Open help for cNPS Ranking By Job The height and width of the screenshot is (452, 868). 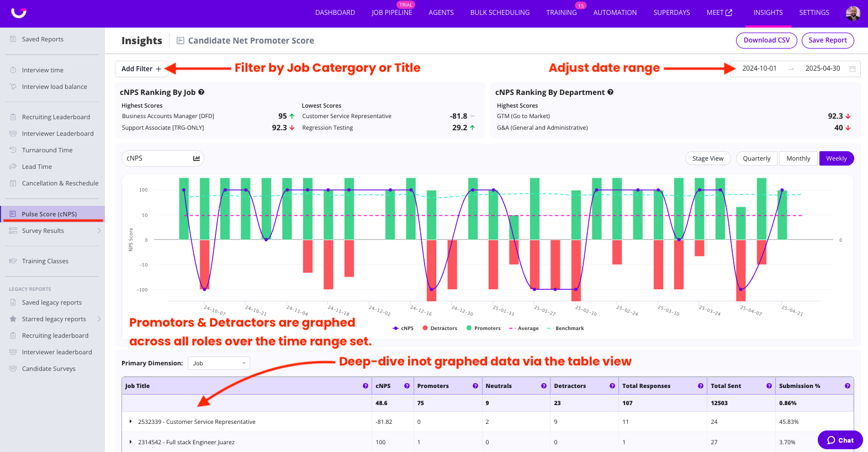[x=202, y=92]
